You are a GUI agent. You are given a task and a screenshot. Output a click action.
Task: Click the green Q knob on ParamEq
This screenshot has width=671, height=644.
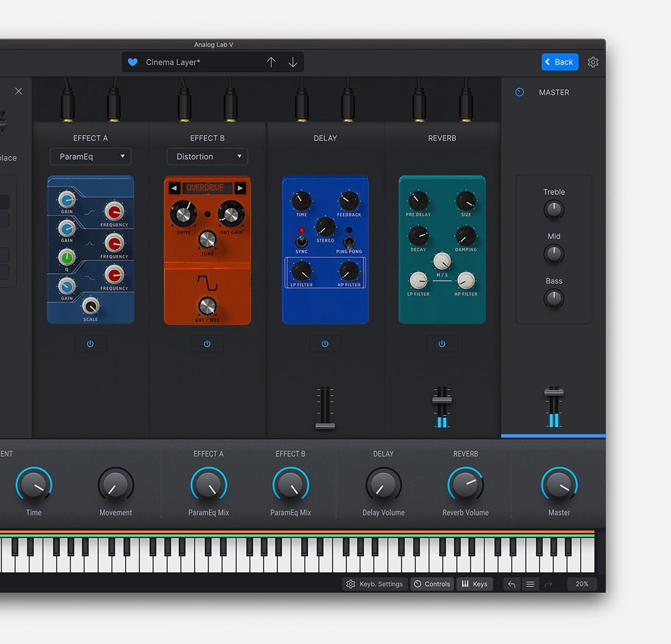[x=66, y=257]
